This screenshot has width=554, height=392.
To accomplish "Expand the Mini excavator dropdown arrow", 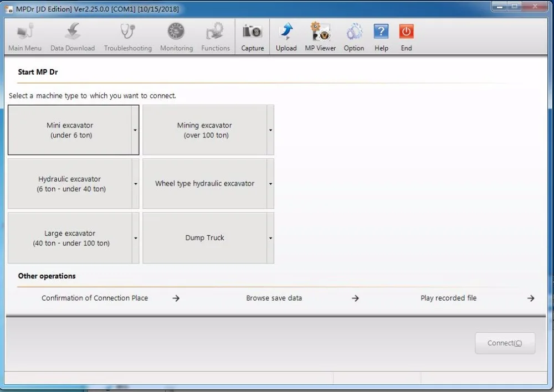I will tap(135, 130).
